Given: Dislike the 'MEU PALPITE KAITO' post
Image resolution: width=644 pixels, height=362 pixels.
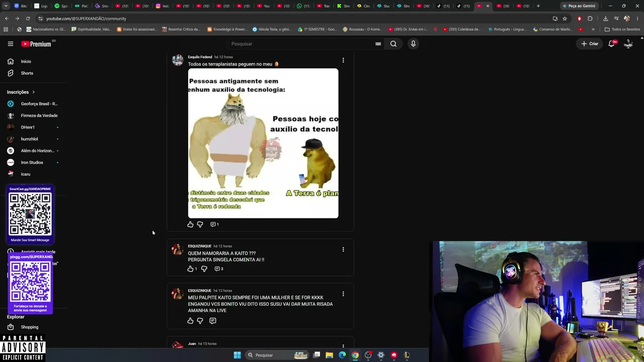Looking at the screenshot, I should click(x=200, y=321).
